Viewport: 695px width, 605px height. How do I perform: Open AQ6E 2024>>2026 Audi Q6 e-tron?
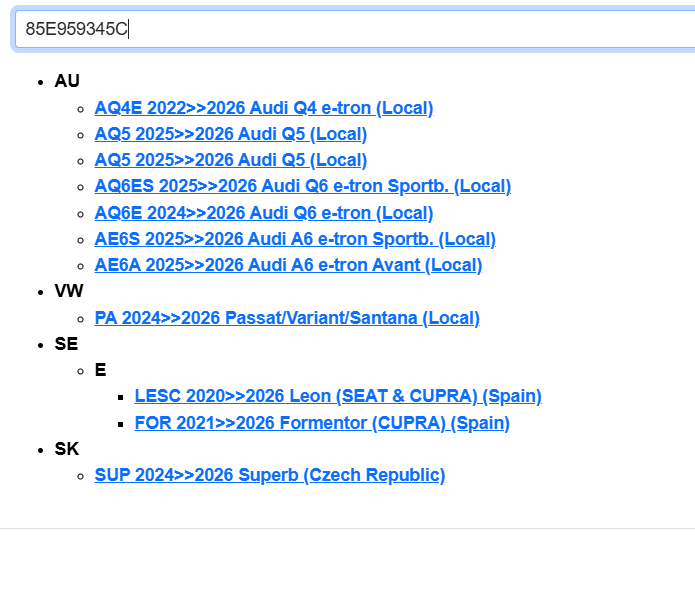[263, 213]
